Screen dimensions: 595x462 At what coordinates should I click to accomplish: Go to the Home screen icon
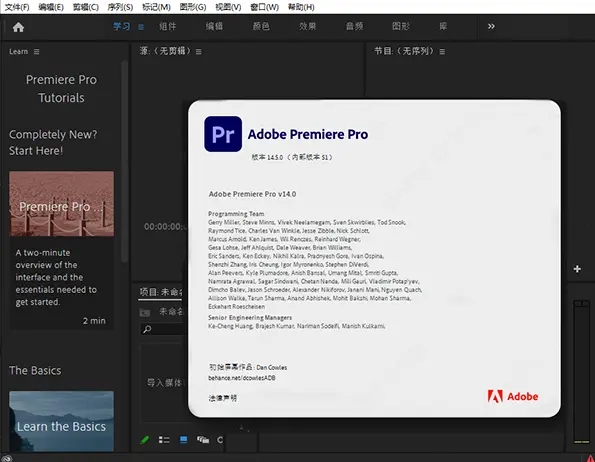pyautogui.click(x=18, y=27)
